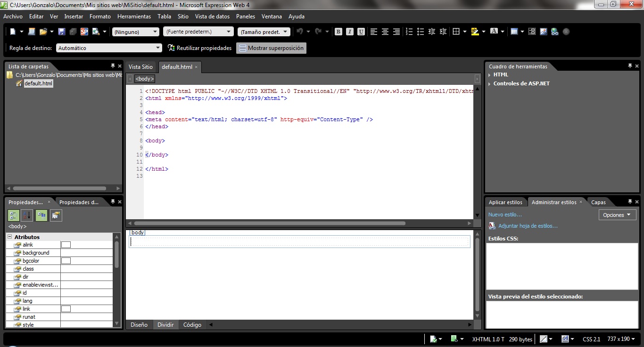Viewport: 644px width, 347px height.
Task: Click the <body> tag selector button
Action: 145,79
